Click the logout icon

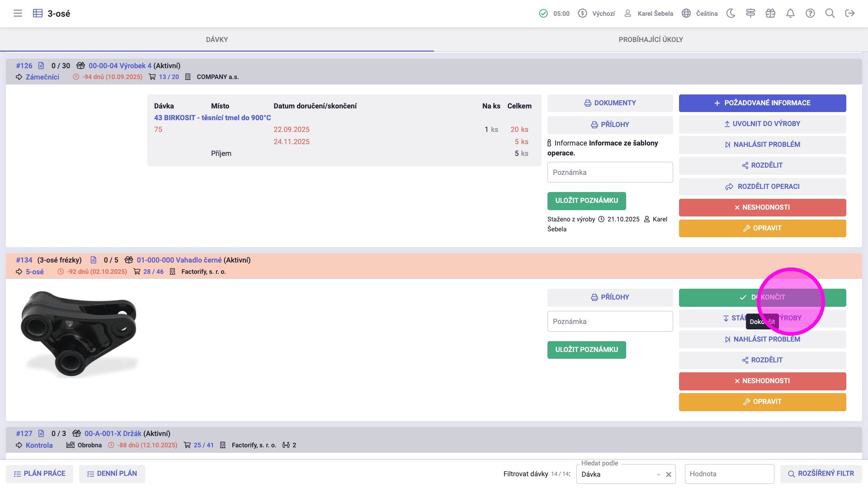(850, 14)
